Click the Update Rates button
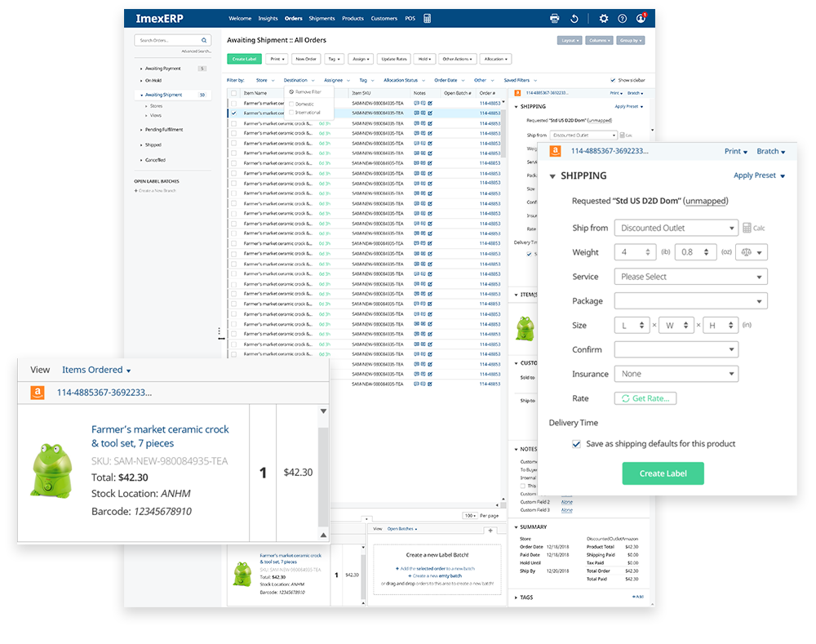 394,59
